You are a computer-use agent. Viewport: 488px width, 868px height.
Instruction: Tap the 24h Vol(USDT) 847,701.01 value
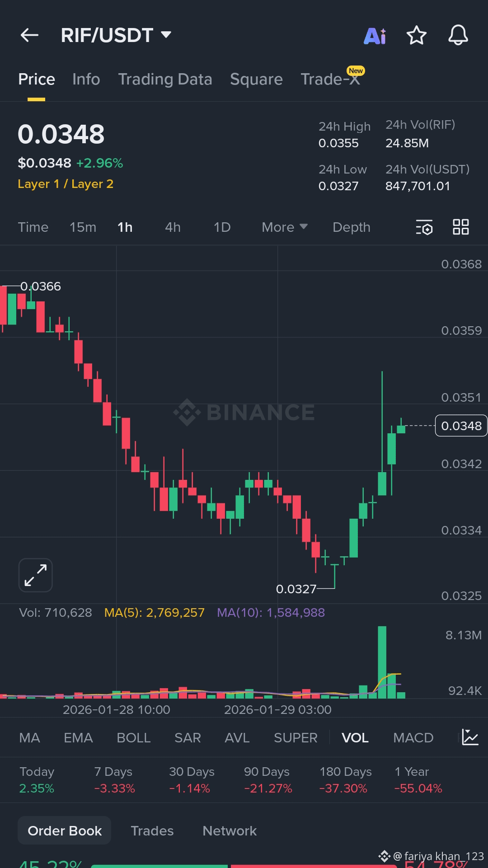[418, 186]
